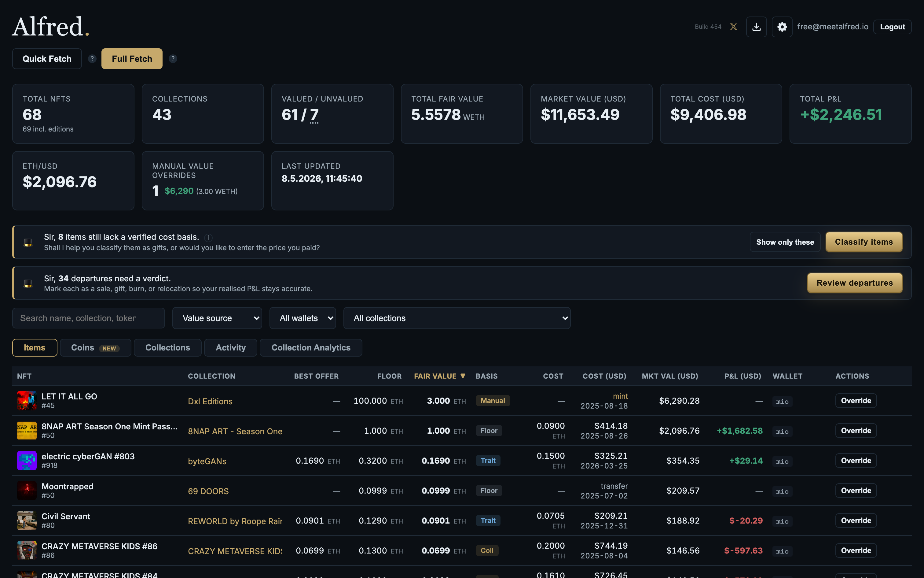Click the butler hat icon in cost basis notice
Image resolution: width=924 pixels, height=578 pixels.
(x=28, y=242)
